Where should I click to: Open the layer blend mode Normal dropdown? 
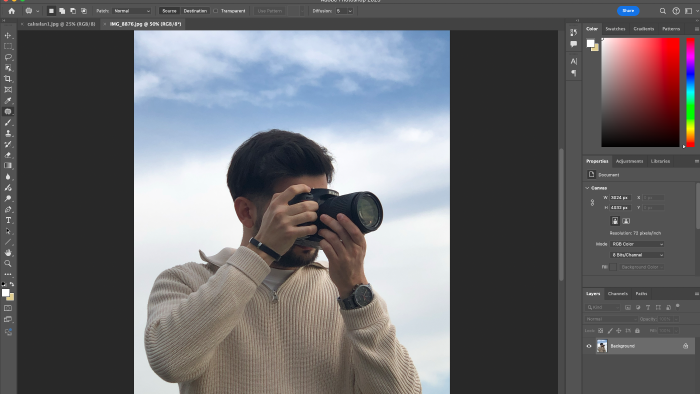pos(611,319)
